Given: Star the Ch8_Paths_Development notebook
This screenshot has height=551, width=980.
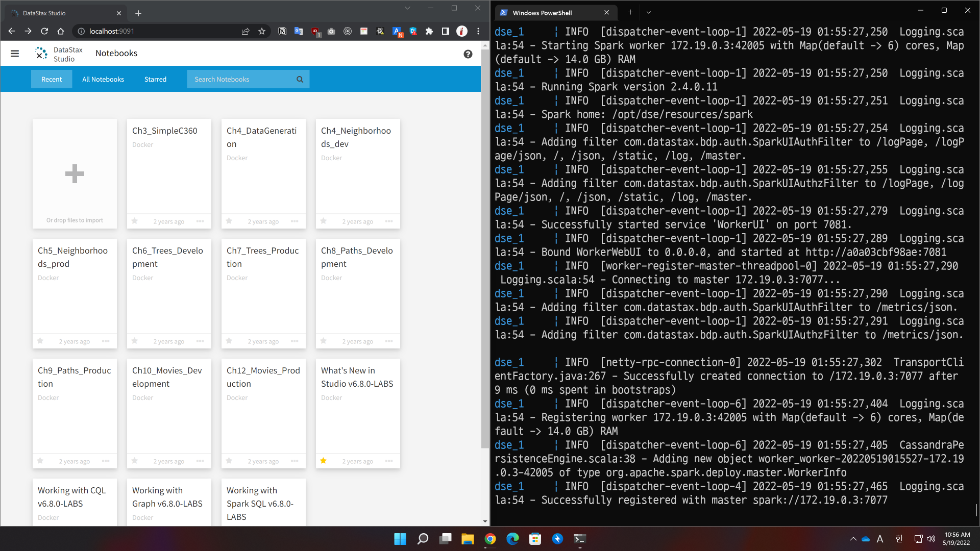Looking at the screenshot, I should click(x=324, y=341).
